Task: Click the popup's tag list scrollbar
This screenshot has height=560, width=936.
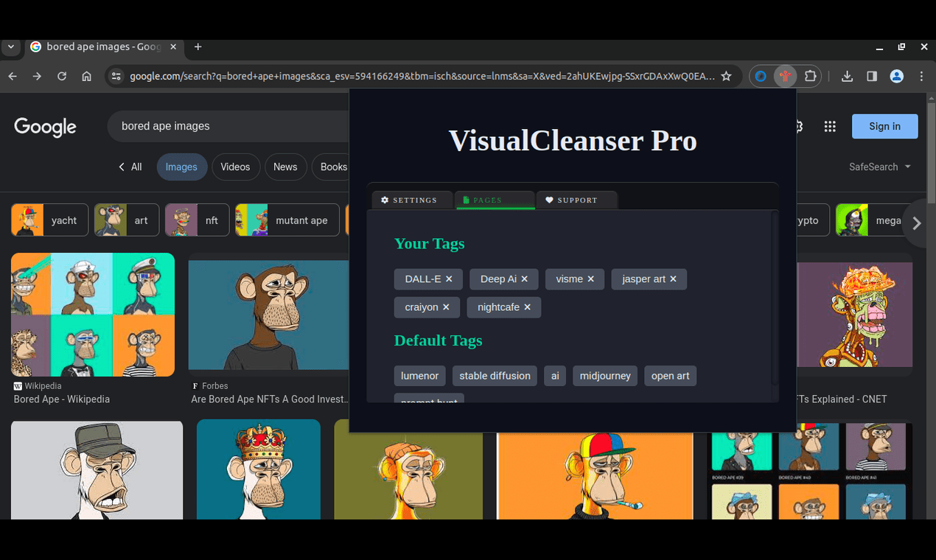Action: [774, 298]
